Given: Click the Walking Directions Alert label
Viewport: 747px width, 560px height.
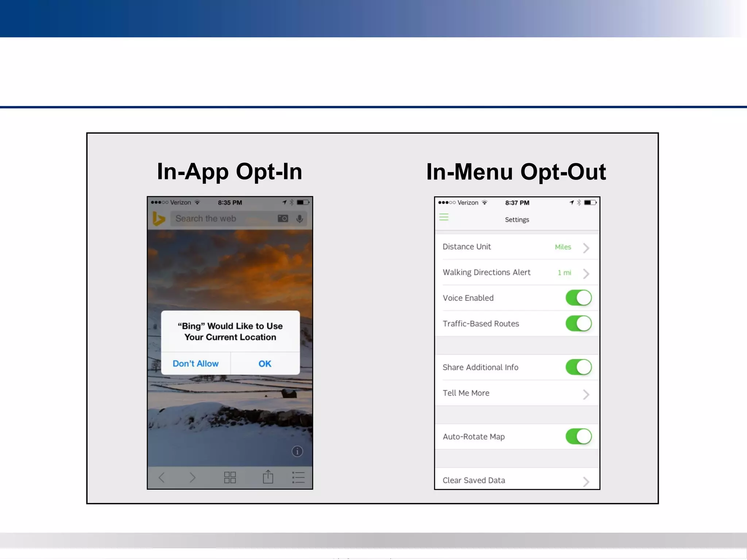Looking at the screenshot, I should 487,272.
